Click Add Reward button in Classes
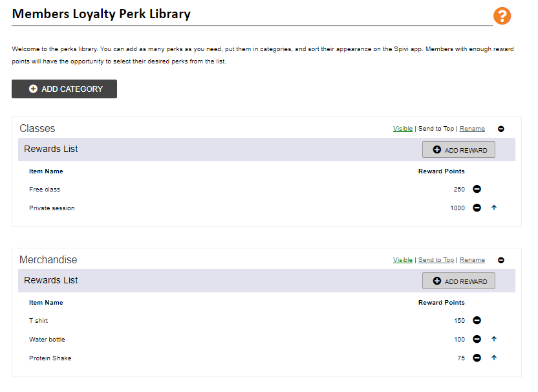The image size is (538, 392). tap(458, 149)
